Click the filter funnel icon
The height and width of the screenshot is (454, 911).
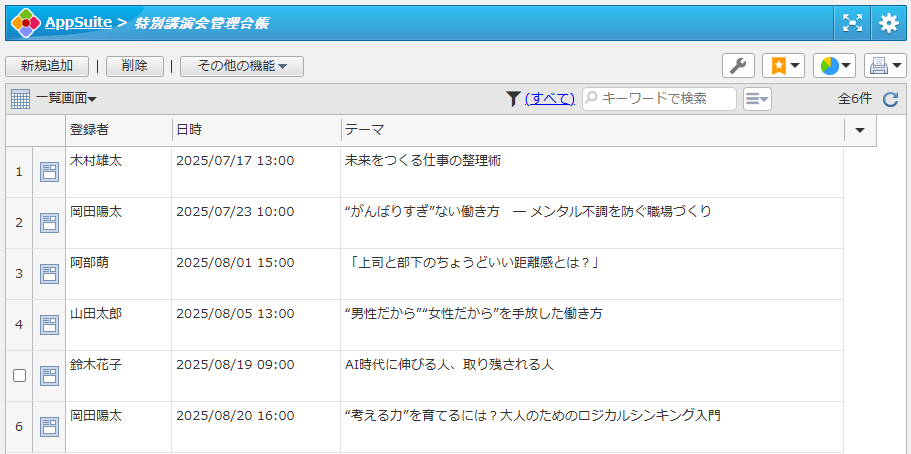click(x=513, y=98)
